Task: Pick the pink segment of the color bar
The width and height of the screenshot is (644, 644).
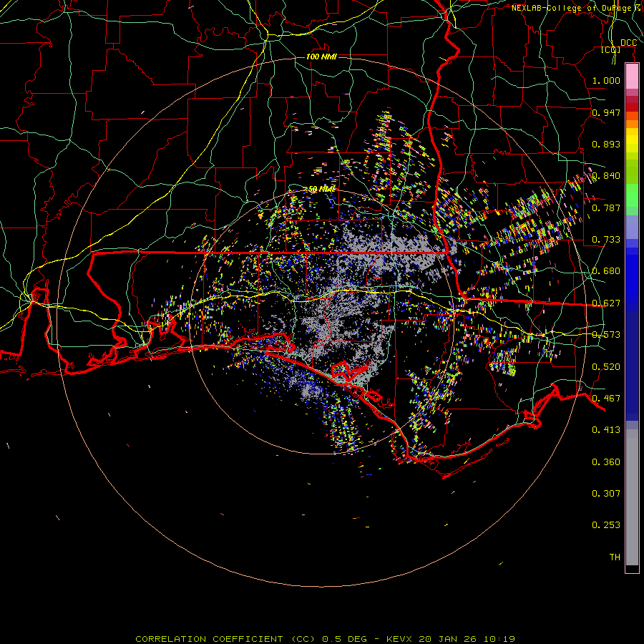Action: pos(632,77)
